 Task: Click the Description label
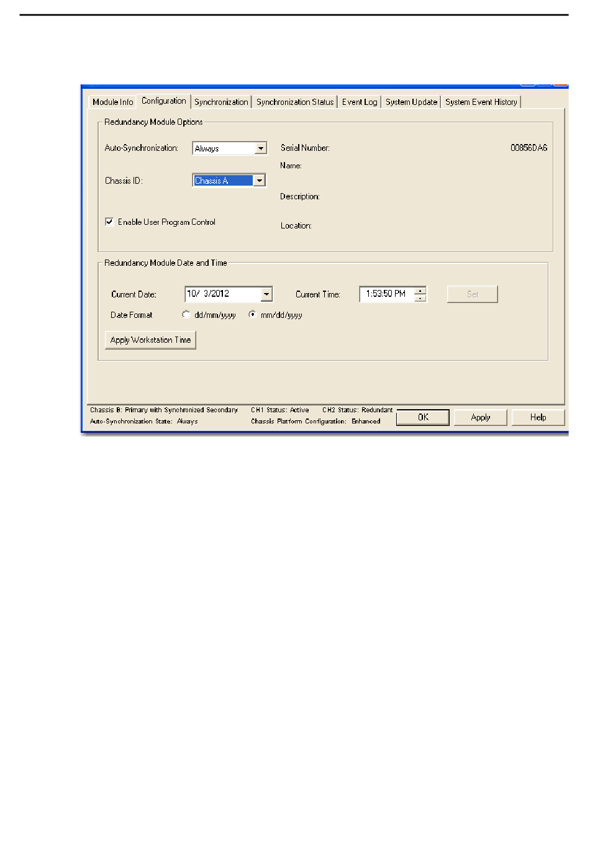pos(300,196)
